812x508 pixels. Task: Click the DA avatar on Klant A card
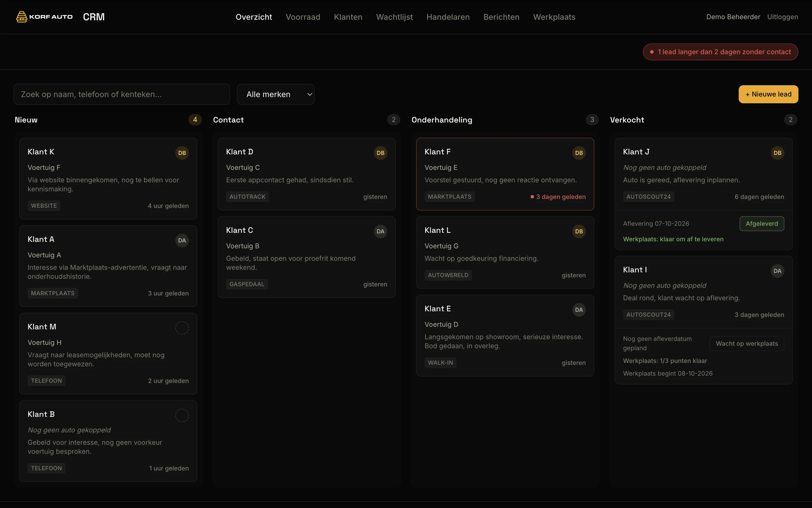(182, 240)
